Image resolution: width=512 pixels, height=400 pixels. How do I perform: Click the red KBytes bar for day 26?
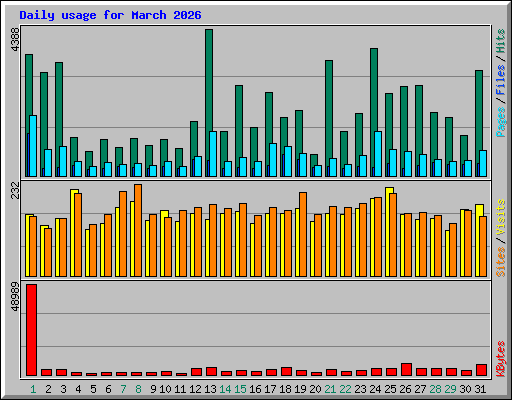click(406, 370)
